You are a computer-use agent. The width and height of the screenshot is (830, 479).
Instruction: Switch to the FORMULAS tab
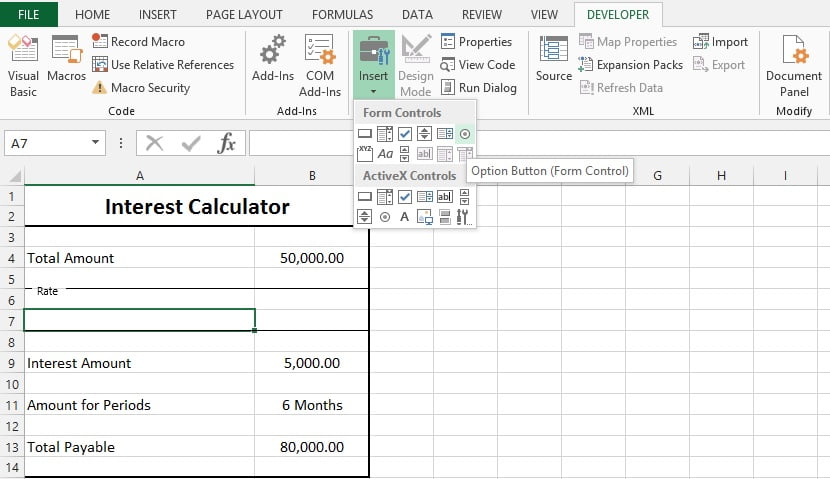tap(342, 14)
